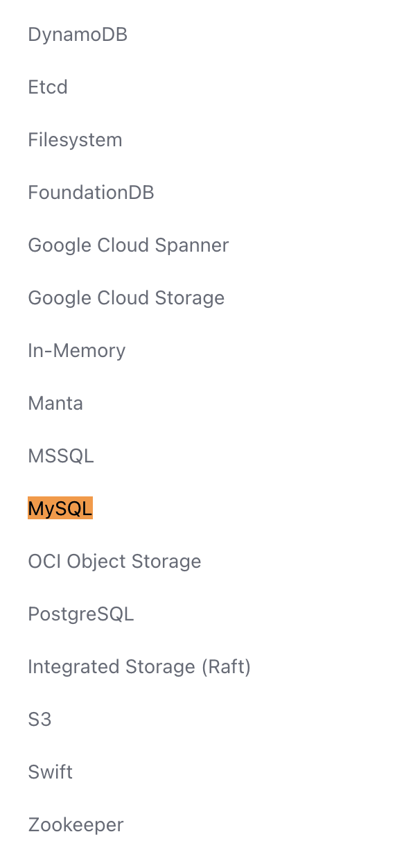Click the Object Storage text

(134, 562)
